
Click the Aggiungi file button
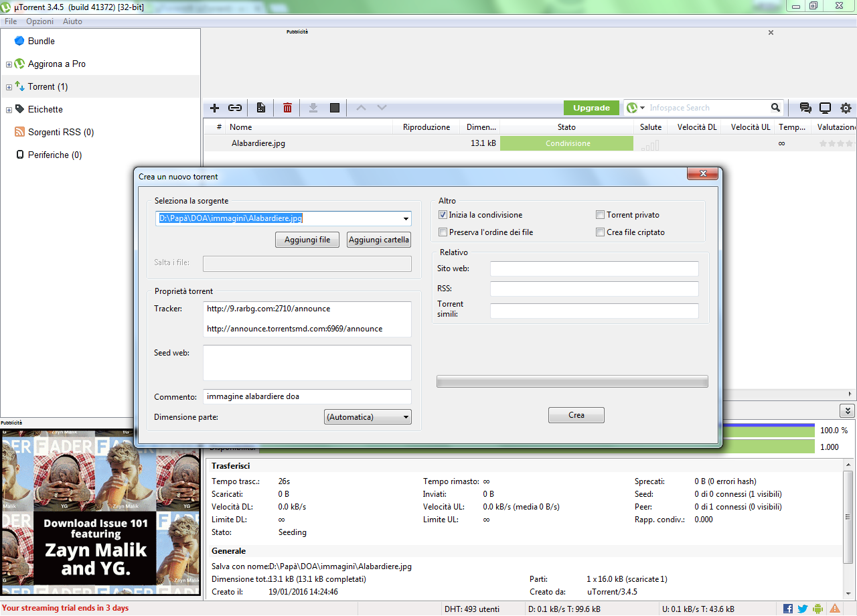[x=307, y=240]
